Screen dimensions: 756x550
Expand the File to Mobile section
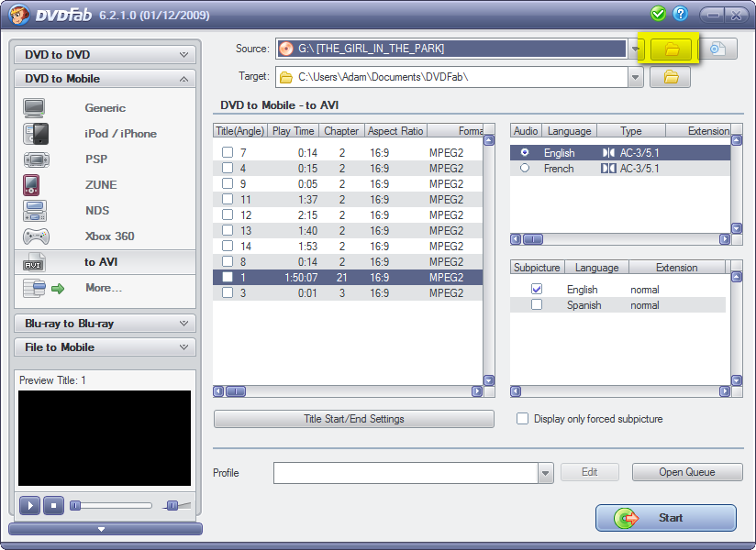click(105, 347)
